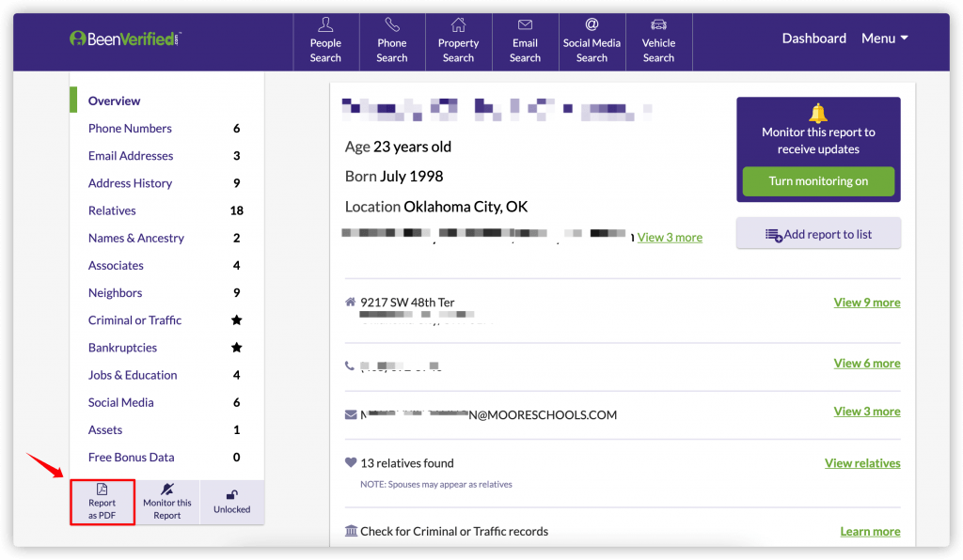Open Phone Search
This screenshot has height=560, width=963.
(392, 40)
